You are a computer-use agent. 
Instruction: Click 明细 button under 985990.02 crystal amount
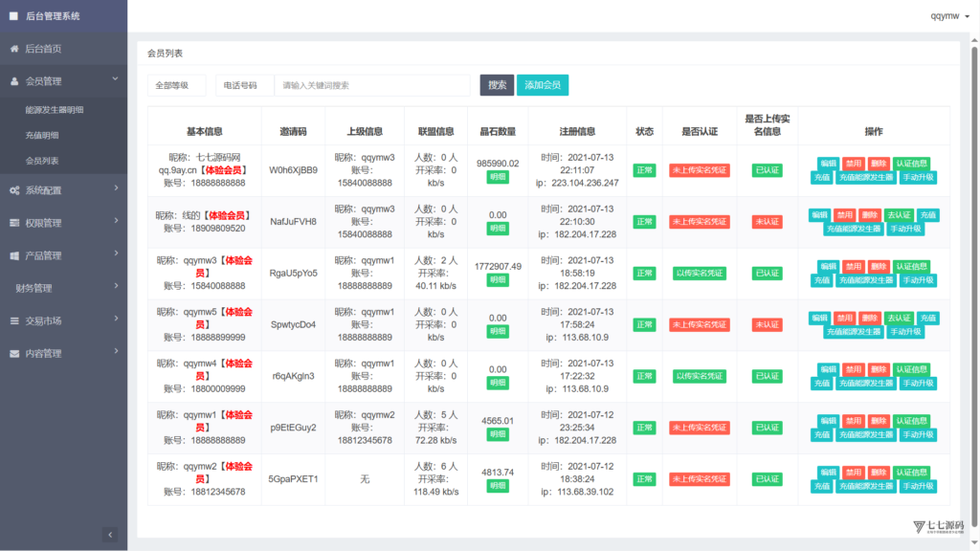pyautogui.click(x=498, y=177)
